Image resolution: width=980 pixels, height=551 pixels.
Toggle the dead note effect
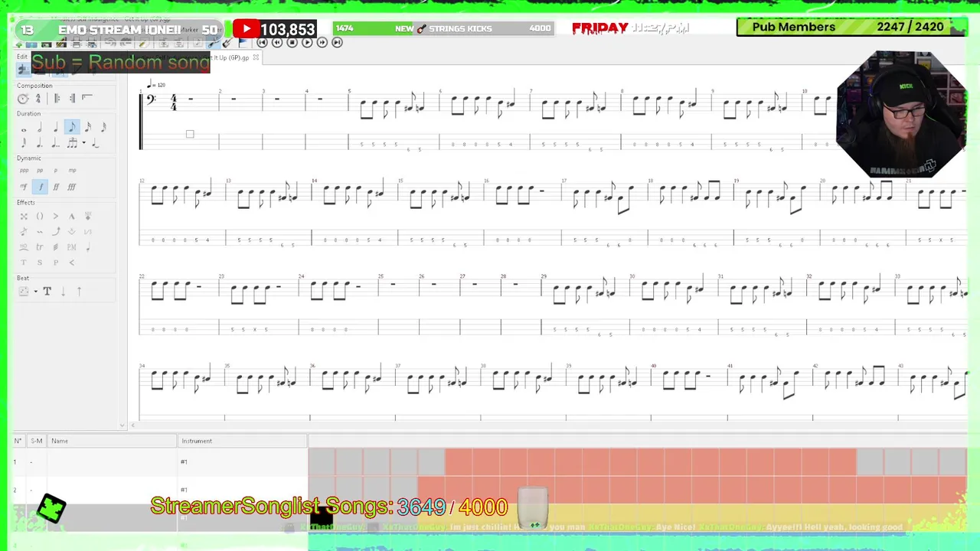(24, 216)
